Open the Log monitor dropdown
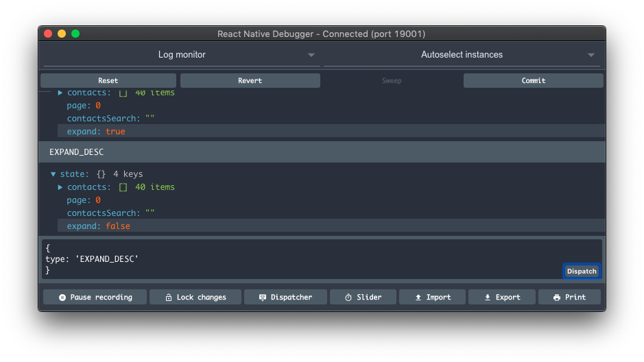 pos(182,55)
